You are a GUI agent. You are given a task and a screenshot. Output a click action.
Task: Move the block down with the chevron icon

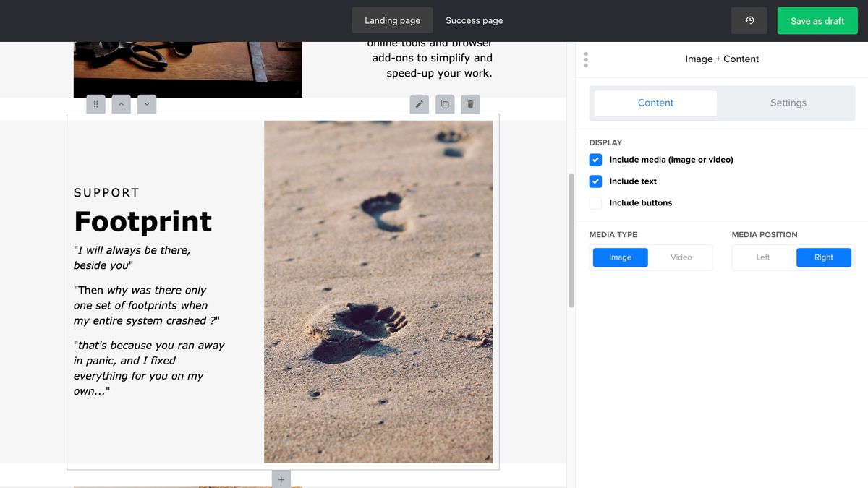point(146,104)
